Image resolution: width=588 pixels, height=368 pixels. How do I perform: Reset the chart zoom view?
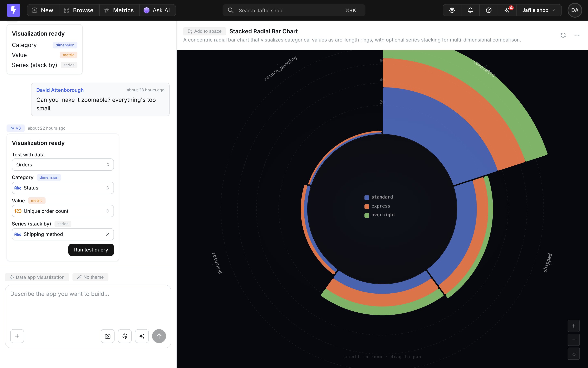point(574,354)
